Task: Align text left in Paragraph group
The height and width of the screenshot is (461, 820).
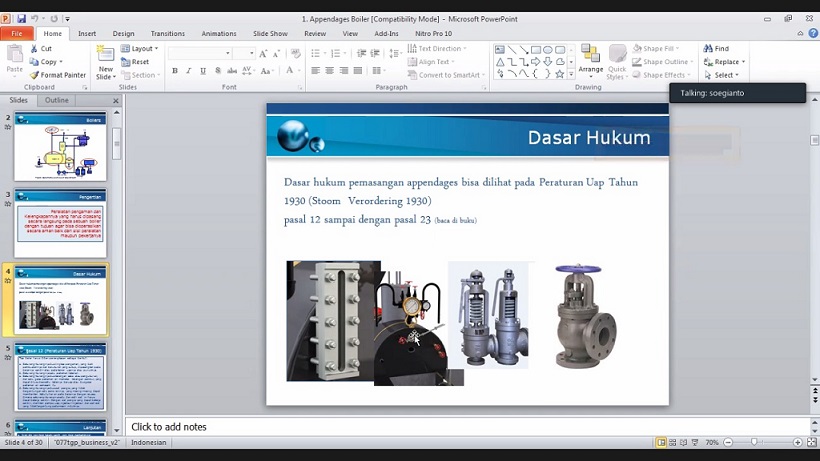Action: point(315,71)
